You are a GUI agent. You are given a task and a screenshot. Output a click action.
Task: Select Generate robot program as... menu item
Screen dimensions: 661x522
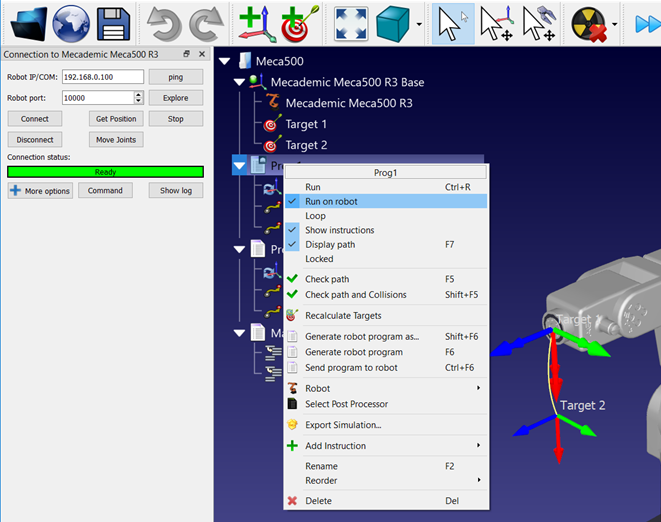click(361, 337)
